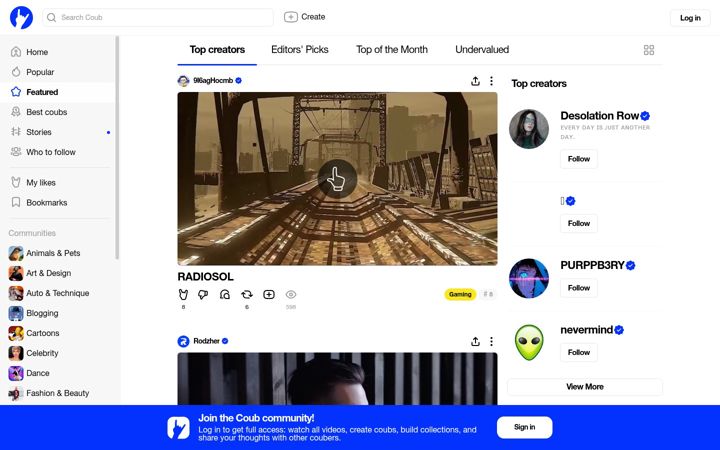
Task: Click View More under Top creators
Action: click(x=585, y=387)
